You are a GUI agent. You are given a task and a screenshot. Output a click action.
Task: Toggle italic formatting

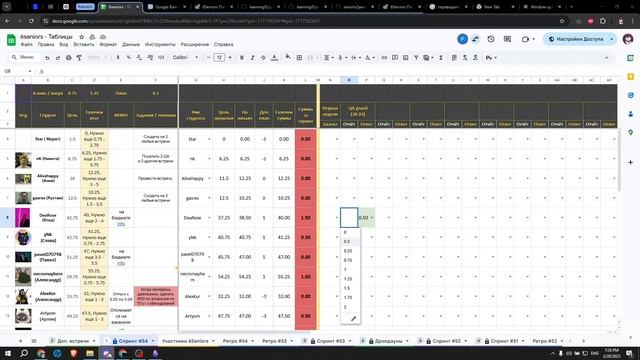(x=252, y=58)
